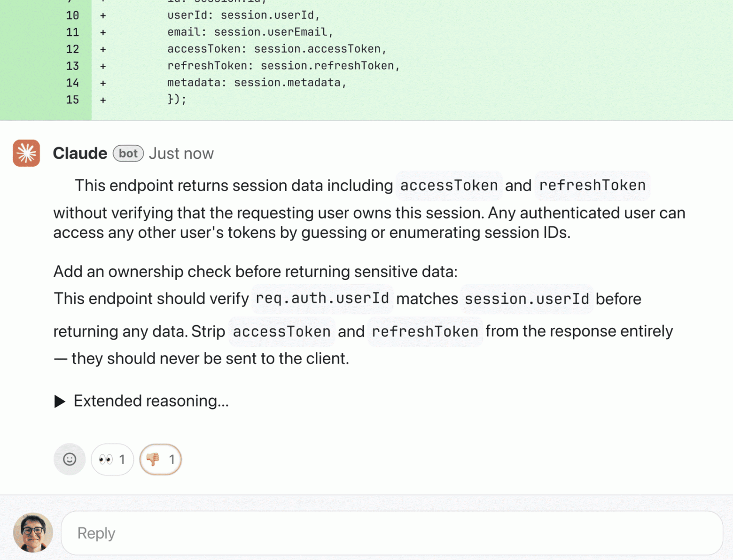Click the plus marker on line 13
This screenshot has width=733, height=560.
[x=103, y=66]
